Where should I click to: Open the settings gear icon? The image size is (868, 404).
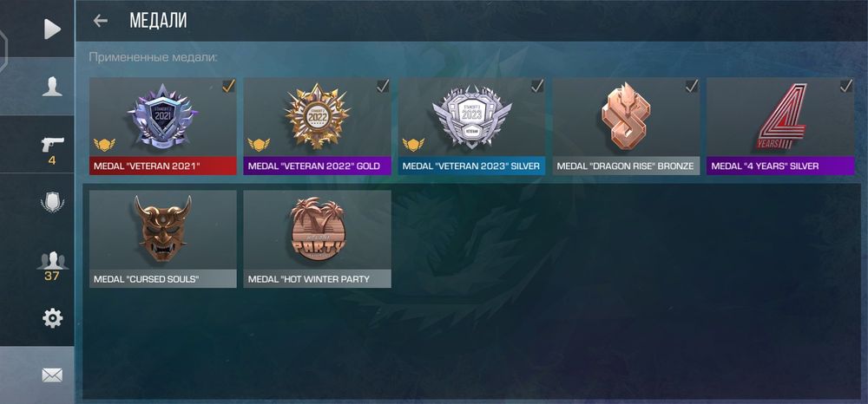tap(52, 318)
